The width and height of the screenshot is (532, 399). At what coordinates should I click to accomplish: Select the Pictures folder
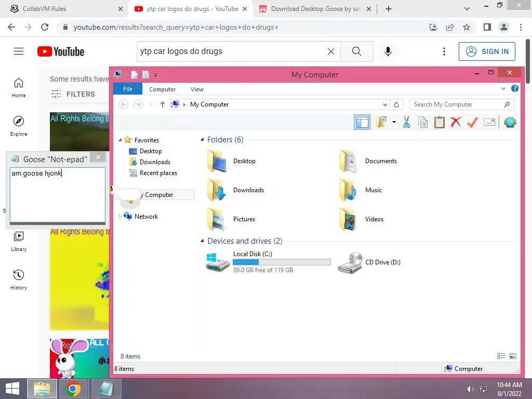(231, 219)
